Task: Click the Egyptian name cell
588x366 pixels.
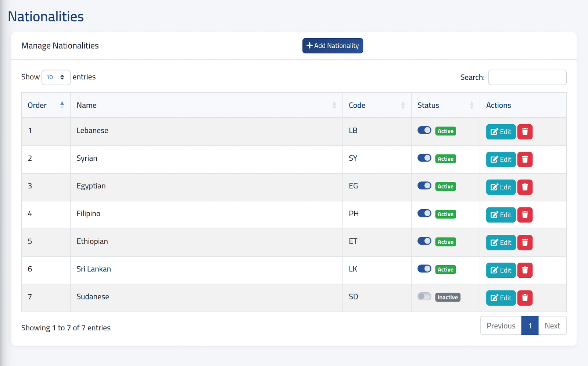Action: click(207, 187)
